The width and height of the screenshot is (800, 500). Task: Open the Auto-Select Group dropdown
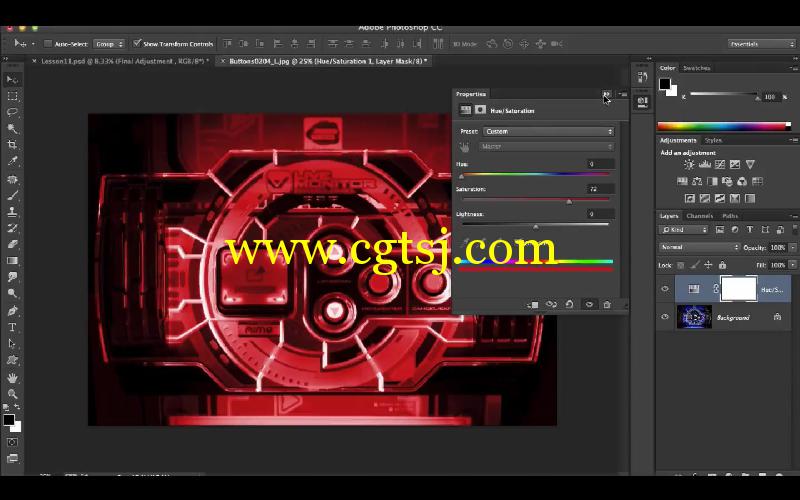(109, 44)
